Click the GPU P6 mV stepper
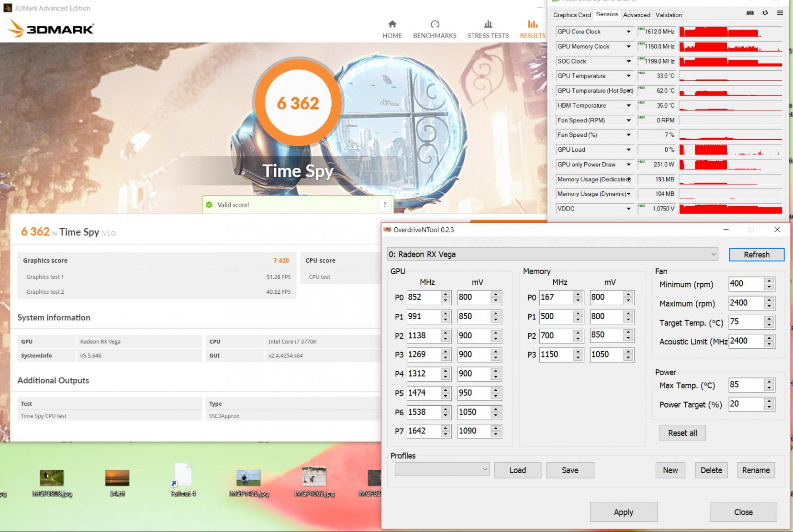The width and height of the screenshot is (793, 532). 496,412
